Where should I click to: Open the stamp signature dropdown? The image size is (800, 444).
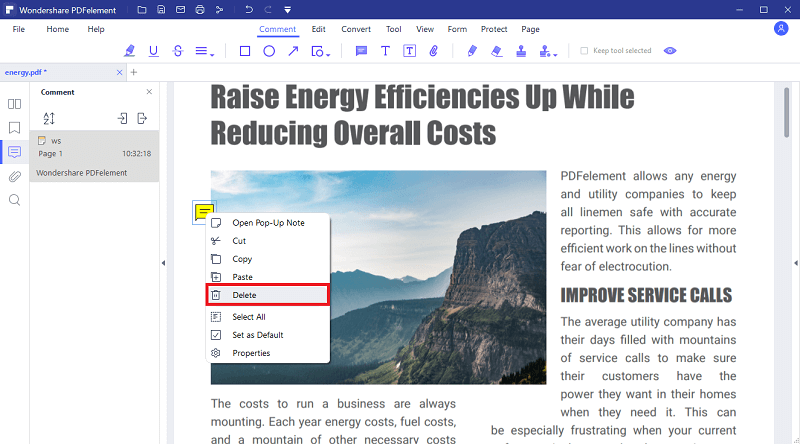pos(548,51)
